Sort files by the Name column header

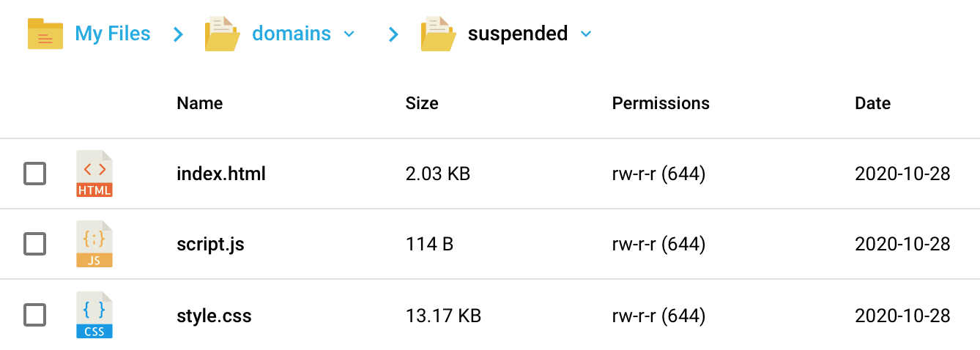click(x=199, y=103)
